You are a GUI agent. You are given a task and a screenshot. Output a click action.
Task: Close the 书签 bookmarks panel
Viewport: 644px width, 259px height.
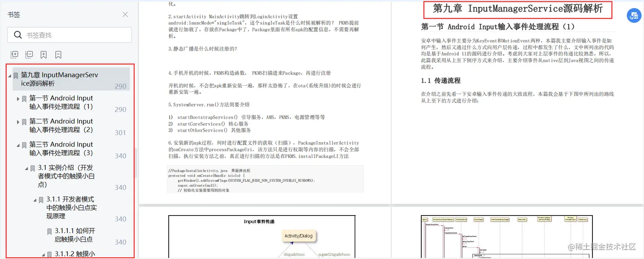click(125, 14)
